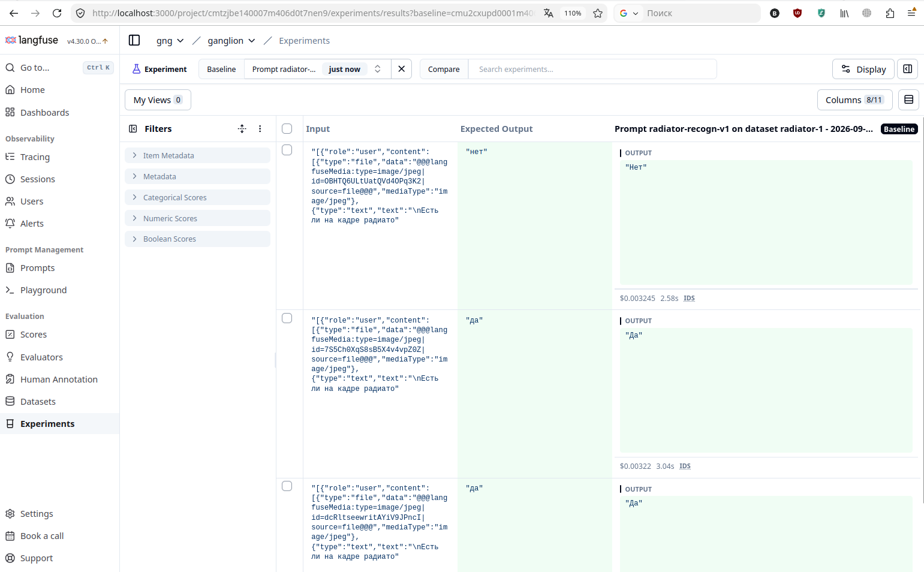
Task: Expand the Item Metadata filter
Action: point(197,155)
